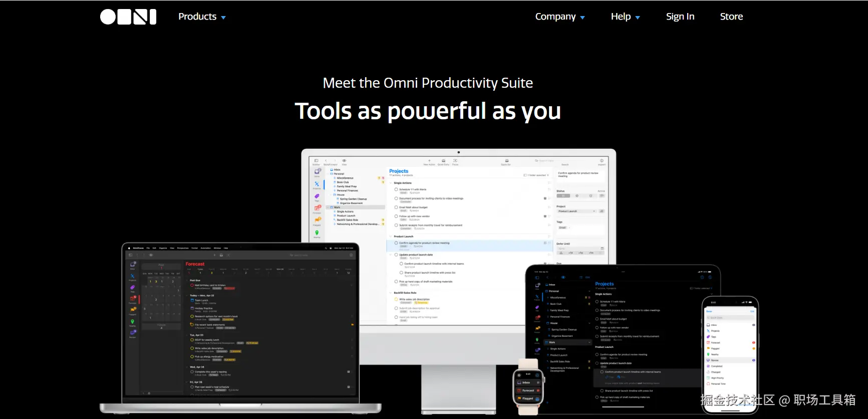Viewport: 868px width, 419px height.
Task: Collapse Single Actions group on iMac
Action: 391,183
